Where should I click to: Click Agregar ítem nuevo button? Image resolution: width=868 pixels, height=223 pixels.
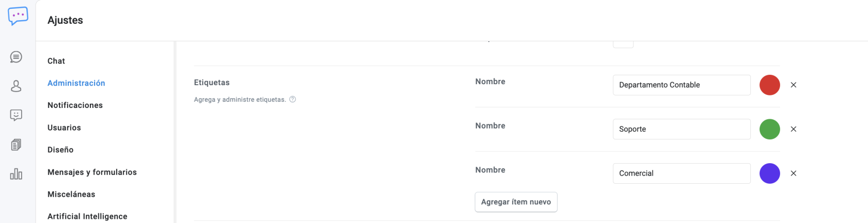[x=516, y=202]
